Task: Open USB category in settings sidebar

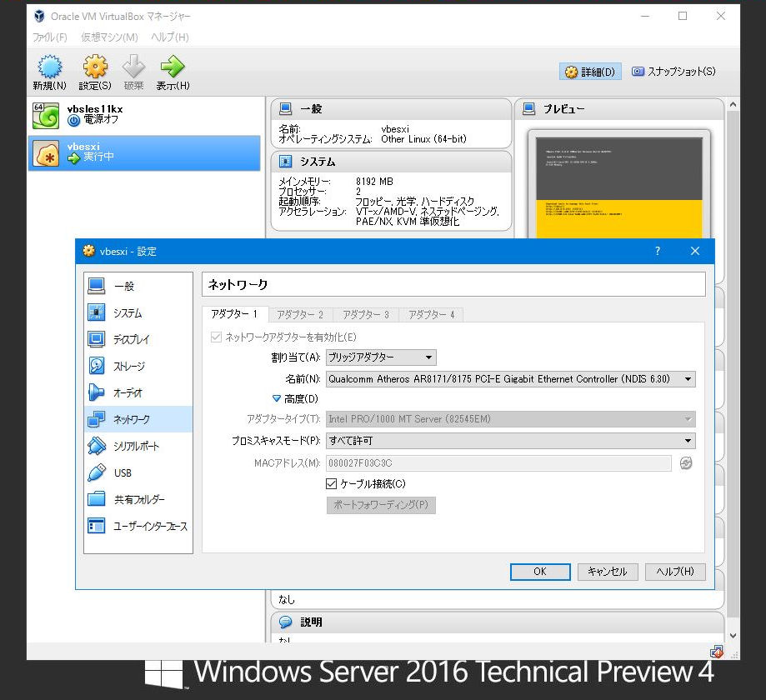Action: [x=138, y=472]
